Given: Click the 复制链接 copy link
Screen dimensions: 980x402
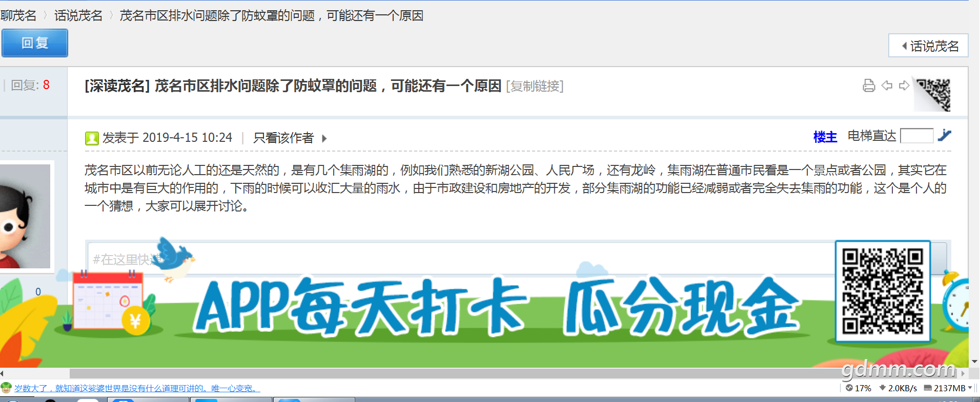Looking at the screenshot, I should pyautogui.click(x=535, y=86).
